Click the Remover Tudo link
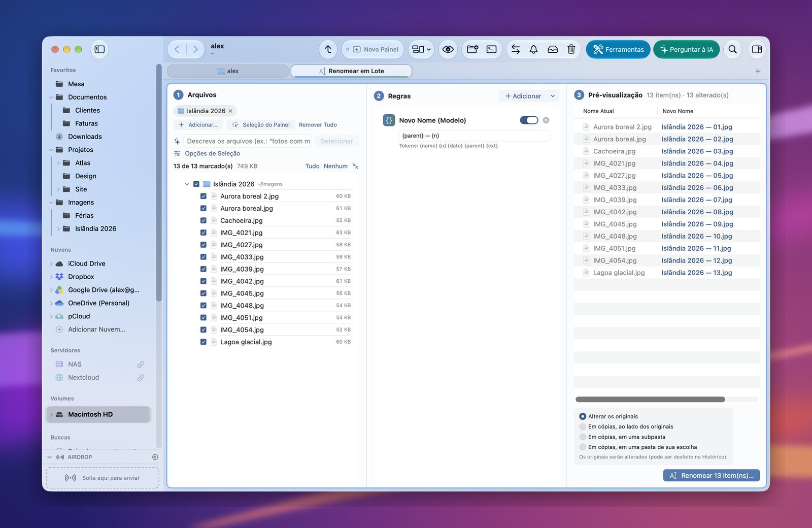 [318, 125]
